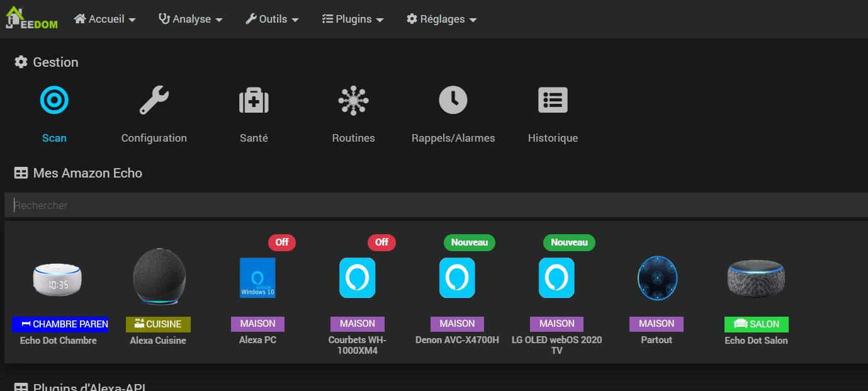The width and height of the screenshot is (868, 391).
Task: Click the Nouveau badge on LG OLED TV
Action: (569, 242)
